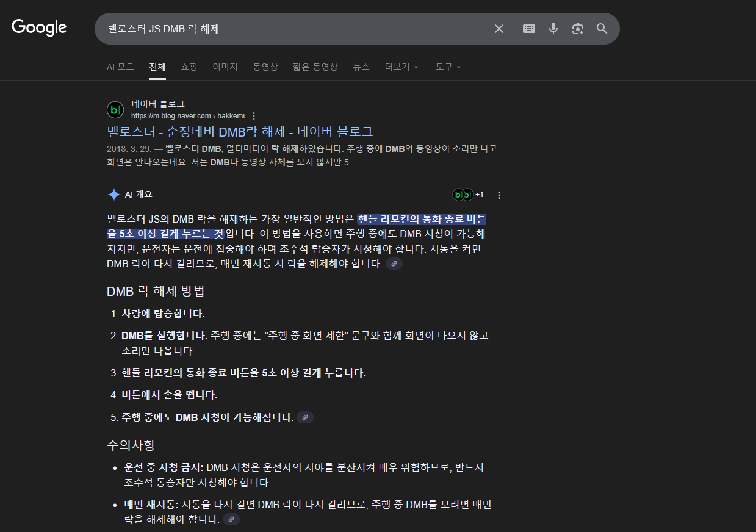Go to Google home via the logo
This screenshot has width=756, height=532.
click(39, 27)
